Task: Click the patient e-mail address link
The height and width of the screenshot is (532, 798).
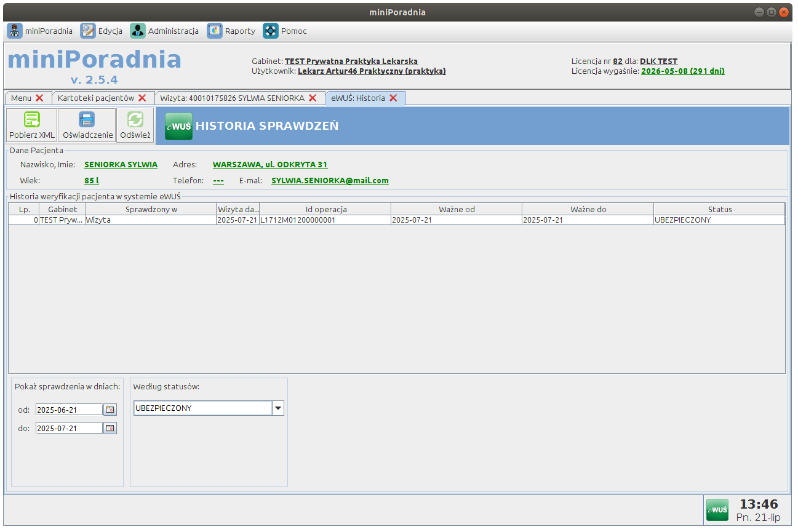Action: click(x=330, y=180)
